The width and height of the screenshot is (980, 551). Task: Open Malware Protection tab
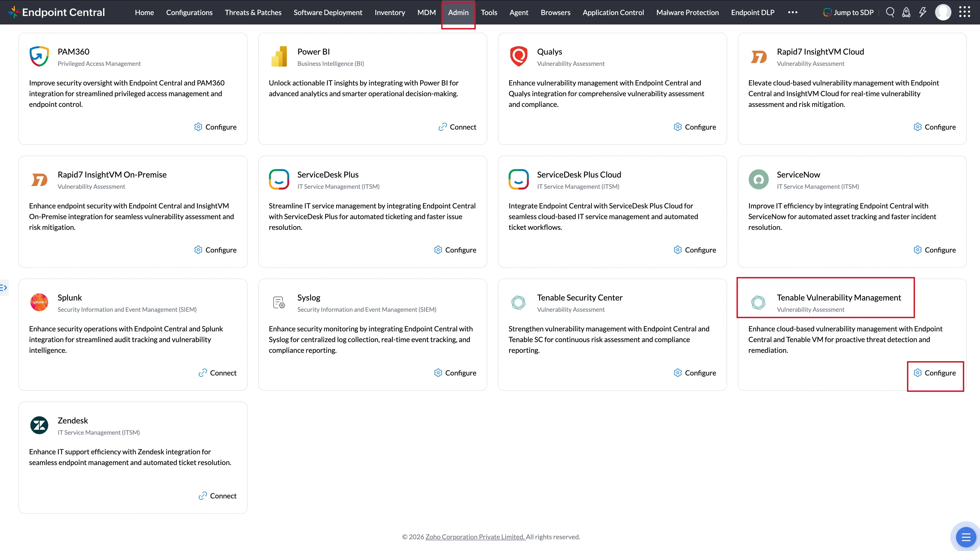[688, 12]
